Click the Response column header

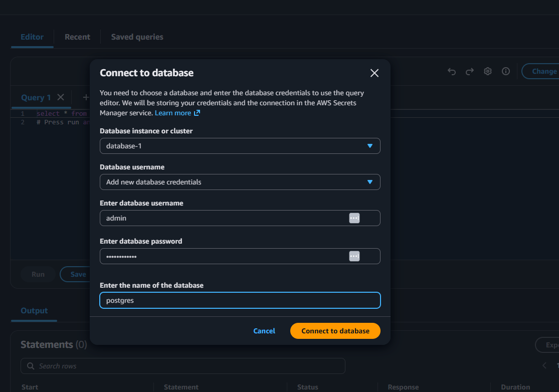pyautogui.click(x=403, y=387)
